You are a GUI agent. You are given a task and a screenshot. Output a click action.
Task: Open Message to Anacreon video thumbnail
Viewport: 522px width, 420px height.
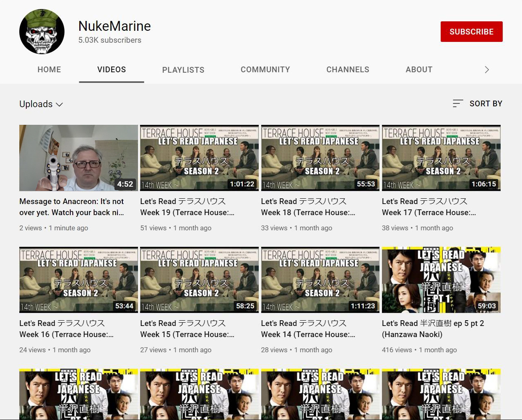coord(78,158)
